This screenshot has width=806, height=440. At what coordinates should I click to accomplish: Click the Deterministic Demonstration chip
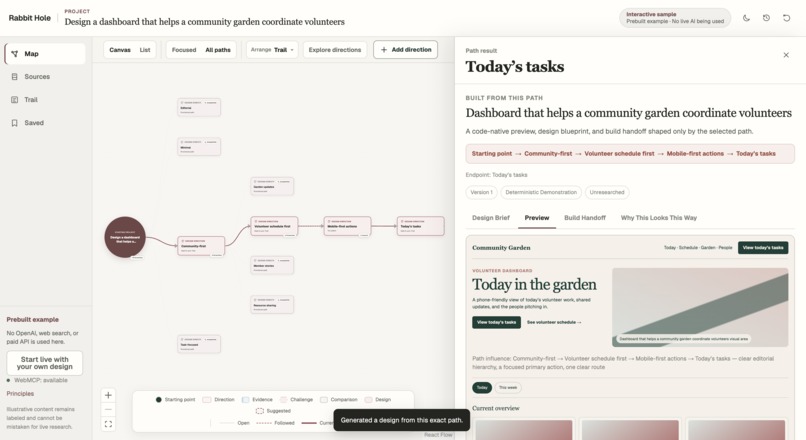click(x=541, y=192)
